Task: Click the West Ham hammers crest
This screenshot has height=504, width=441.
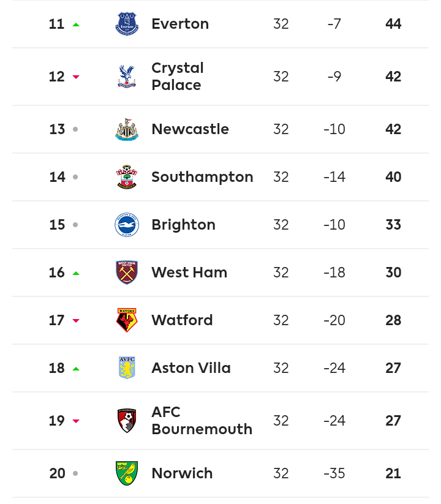Action: 127,273
